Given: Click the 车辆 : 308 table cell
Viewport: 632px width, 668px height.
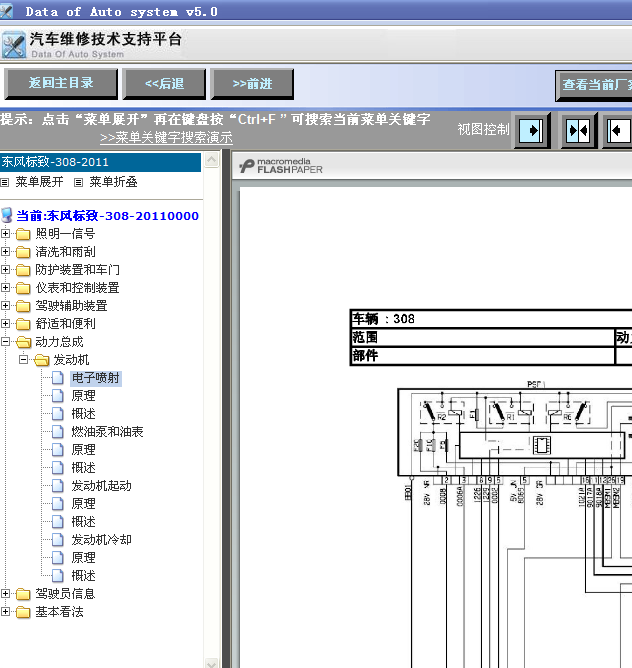Looking at the screenshot, I should click(x=491, y=319).
